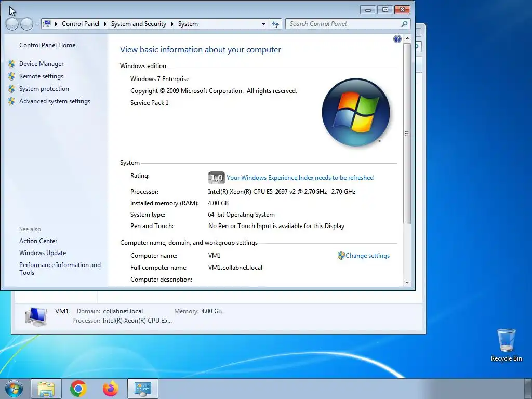The image size is (532, 399).
Task: Open Control Panel Home
Action: tap(47, 45)
